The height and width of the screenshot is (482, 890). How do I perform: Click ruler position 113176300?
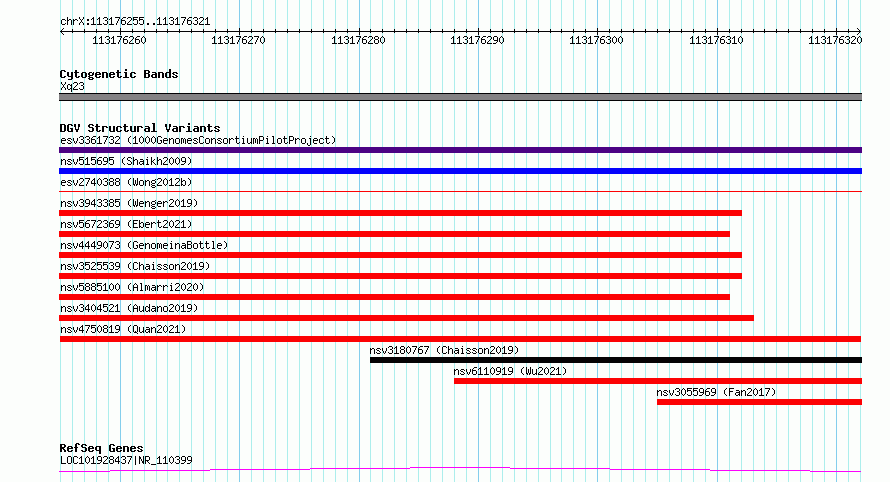(597, 40)
